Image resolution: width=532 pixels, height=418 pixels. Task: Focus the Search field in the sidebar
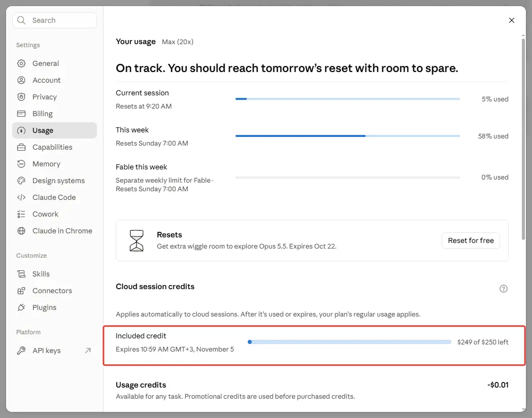(x=55, y=20)
